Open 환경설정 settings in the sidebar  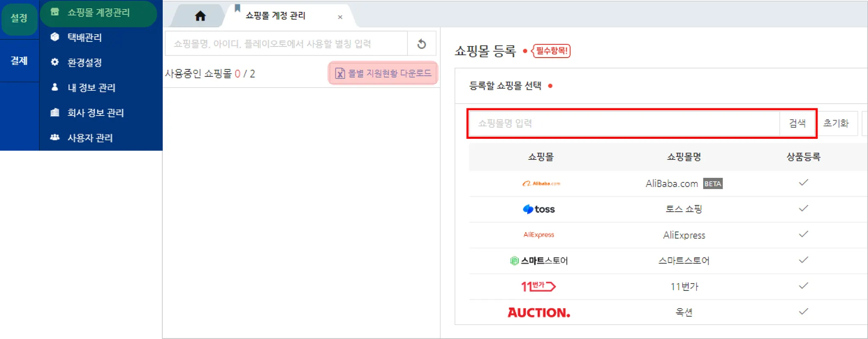(x=84, y=62)
